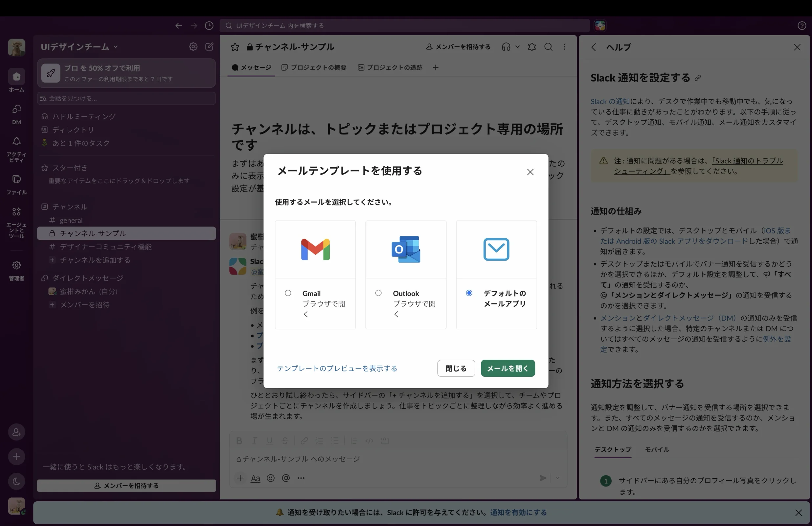Click メンバーを招待 in sidebar list

(x=126, y=305)
